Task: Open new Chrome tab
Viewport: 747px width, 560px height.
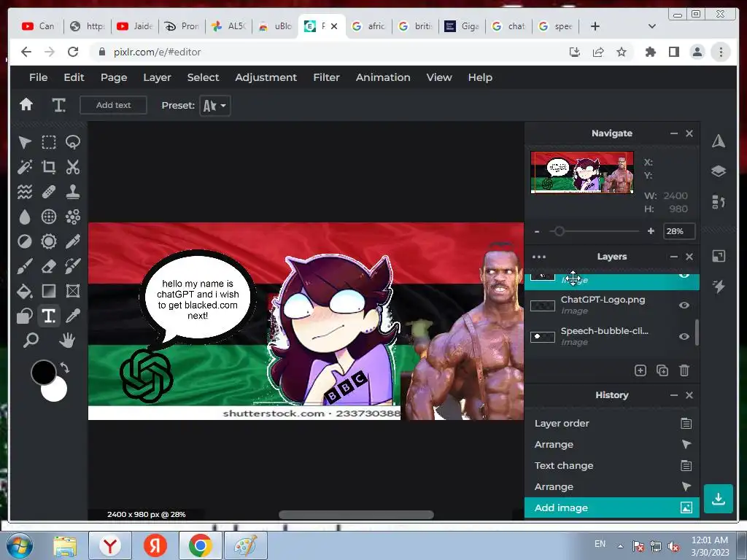Action: [x=595, y=26]
